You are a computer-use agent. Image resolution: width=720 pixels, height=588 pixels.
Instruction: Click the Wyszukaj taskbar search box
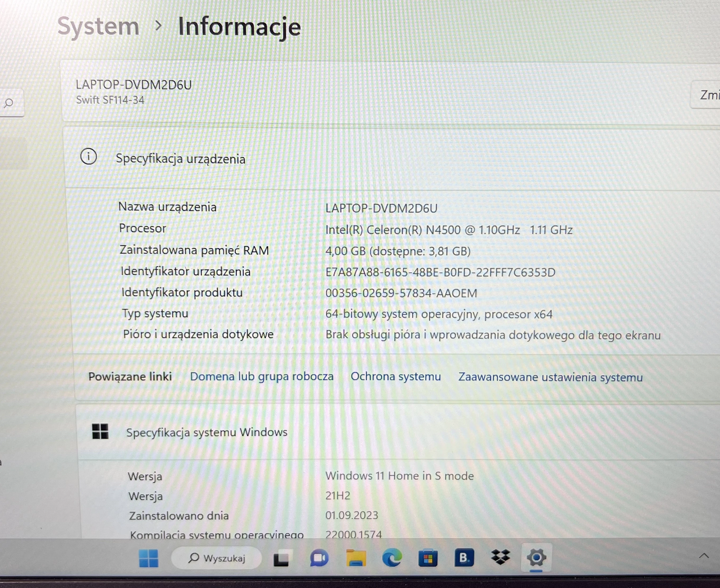[216, 558]
